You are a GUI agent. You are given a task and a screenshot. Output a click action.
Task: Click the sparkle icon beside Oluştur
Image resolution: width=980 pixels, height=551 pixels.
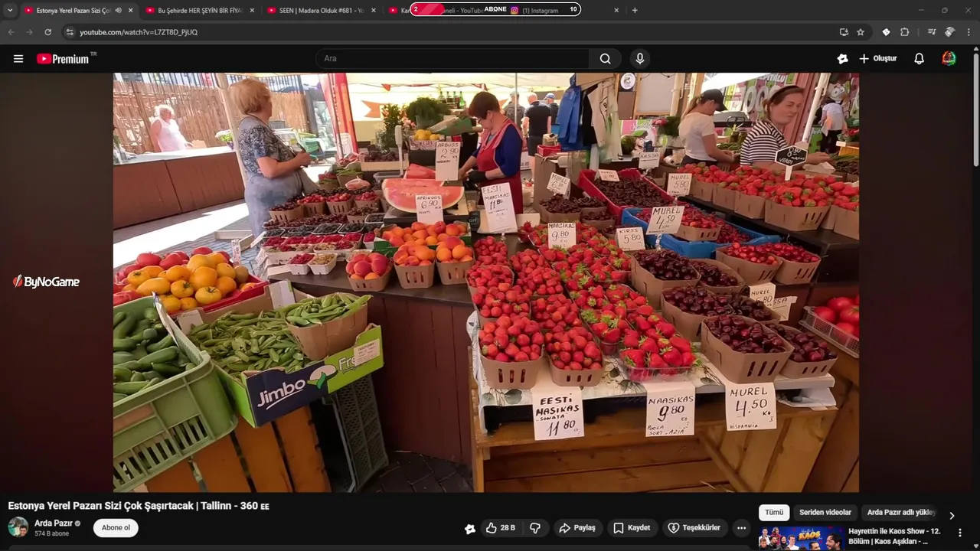coord(843,59)
